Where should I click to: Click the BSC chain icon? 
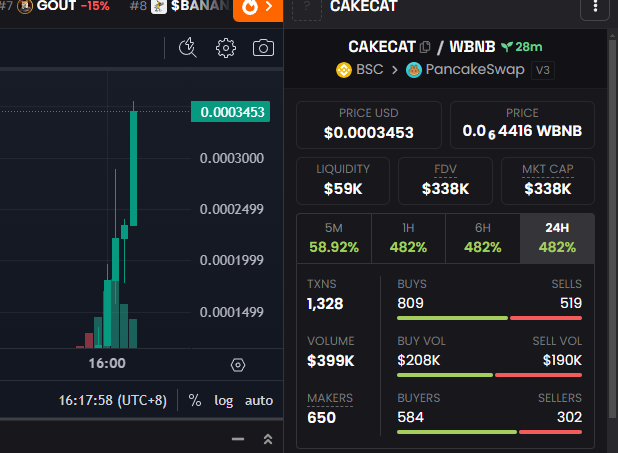(344, 70)
